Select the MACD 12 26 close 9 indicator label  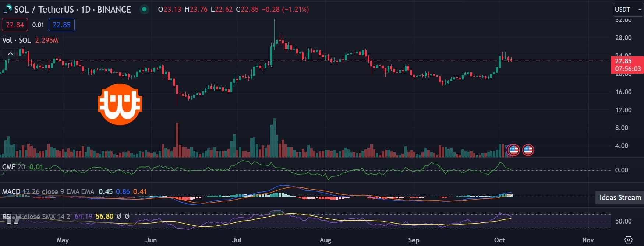click(x=48, y=191)
